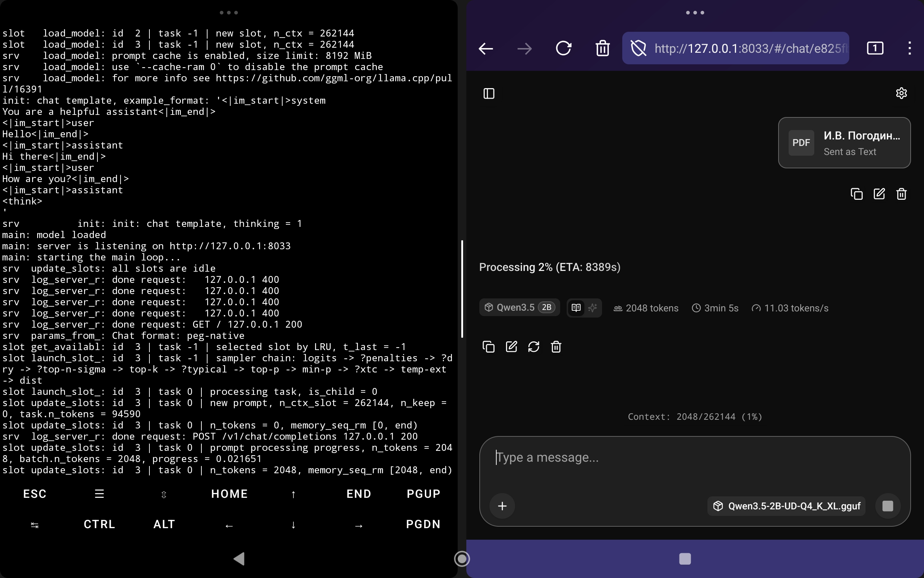Click the 3min 5s time statistic

715,308
